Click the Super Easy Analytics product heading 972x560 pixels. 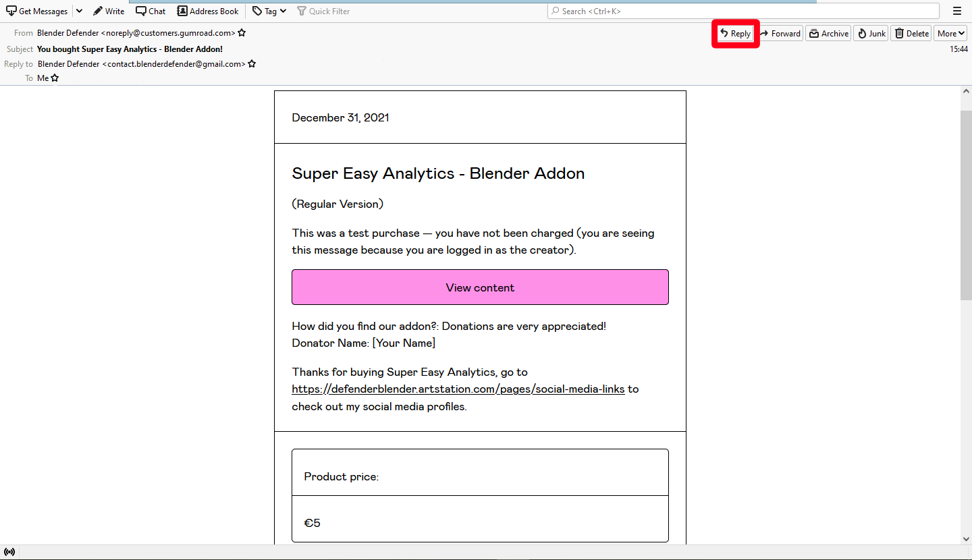point(438,173)
